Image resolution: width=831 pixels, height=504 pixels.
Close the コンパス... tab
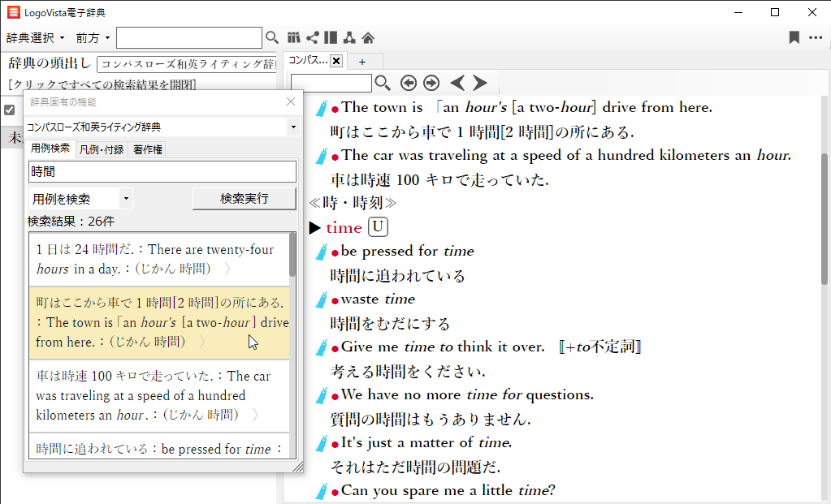(336, 61)
